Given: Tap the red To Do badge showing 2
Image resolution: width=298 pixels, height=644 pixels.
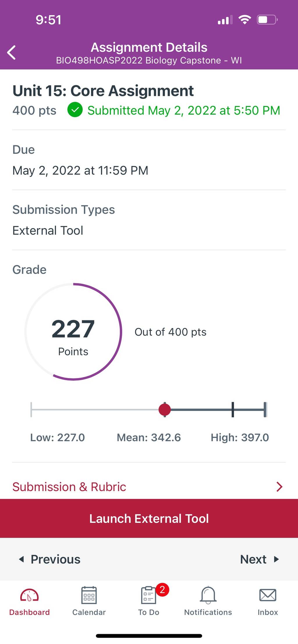Looking at the screenshot, I should point(162,590).
